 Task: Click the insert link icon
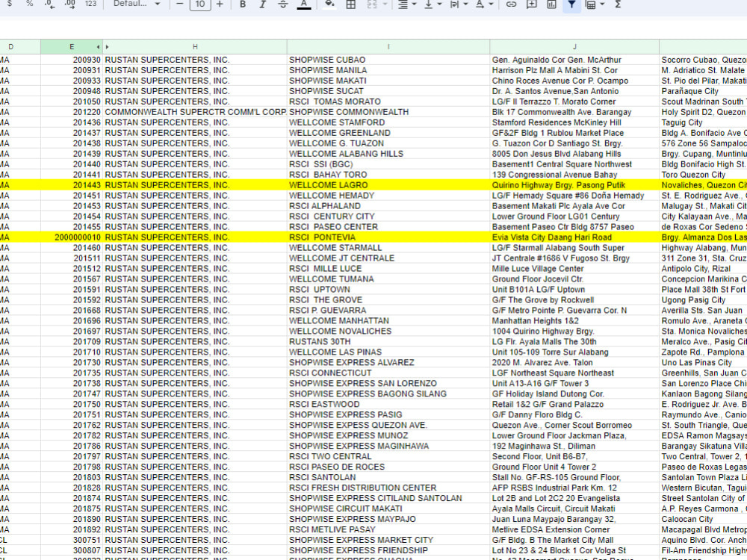(511, 4)
